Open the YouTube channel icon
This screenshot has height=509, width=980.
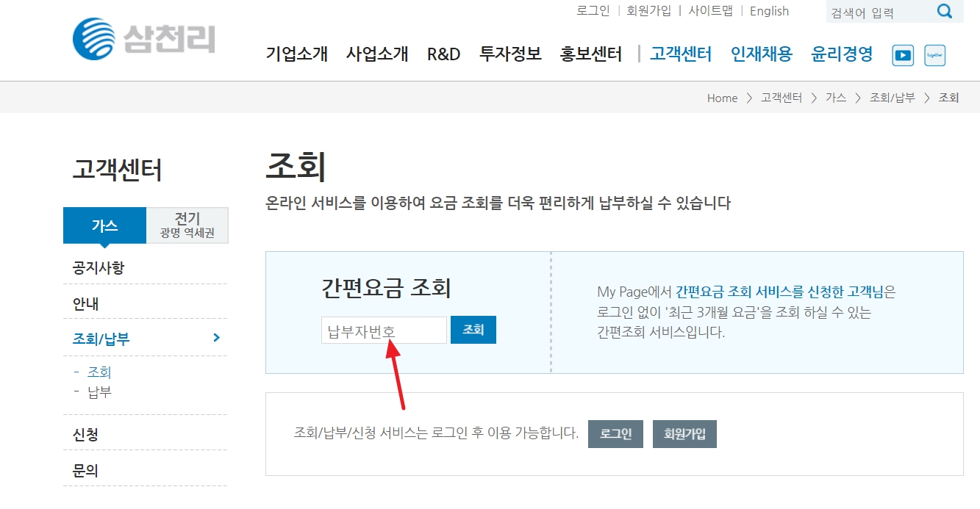pyautogui.click(x=902, y=55)
